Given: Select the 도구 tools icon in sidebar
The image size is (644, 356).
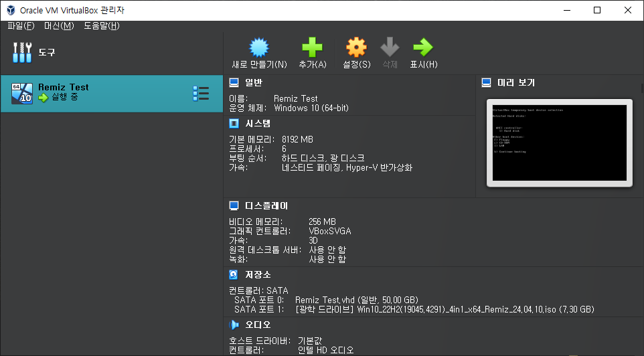Looking at the screenshot, I should 22,53.
